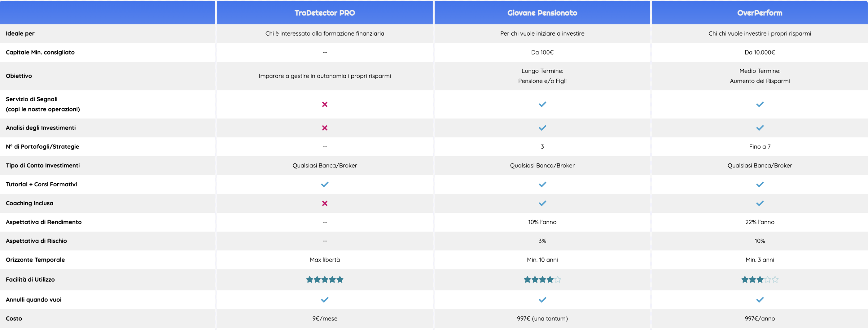The image size is (868, 330).
Task: Click the five-star rating under TraDetector PRO
Action: (x=324, y=280)
